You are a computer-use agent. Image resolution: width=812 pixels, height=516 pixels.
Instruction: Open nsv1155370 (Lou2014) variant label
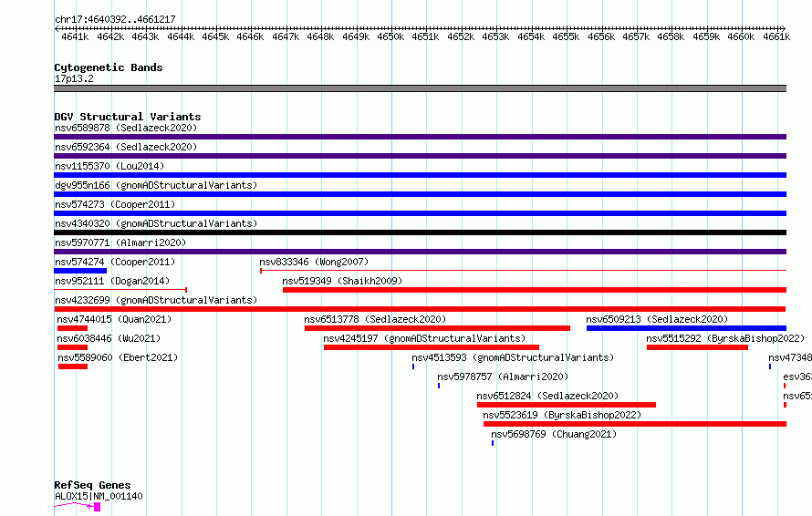point(109,166)
